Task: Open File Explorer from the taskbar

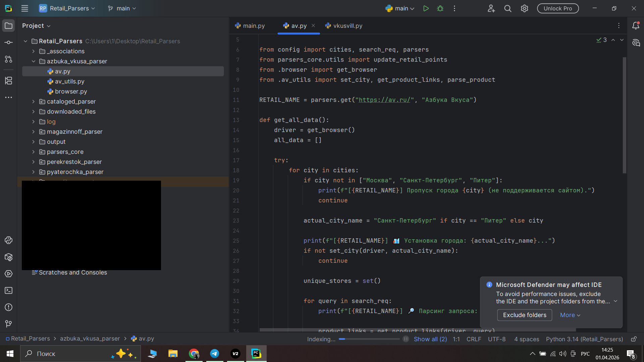Action: coord(173,354)
